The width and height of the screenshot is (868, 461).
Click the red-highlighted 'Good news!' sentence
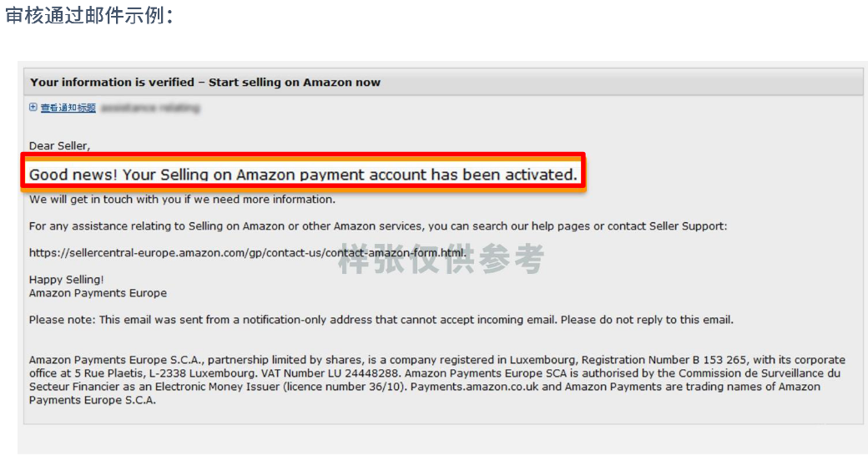[x=303, y=174]
